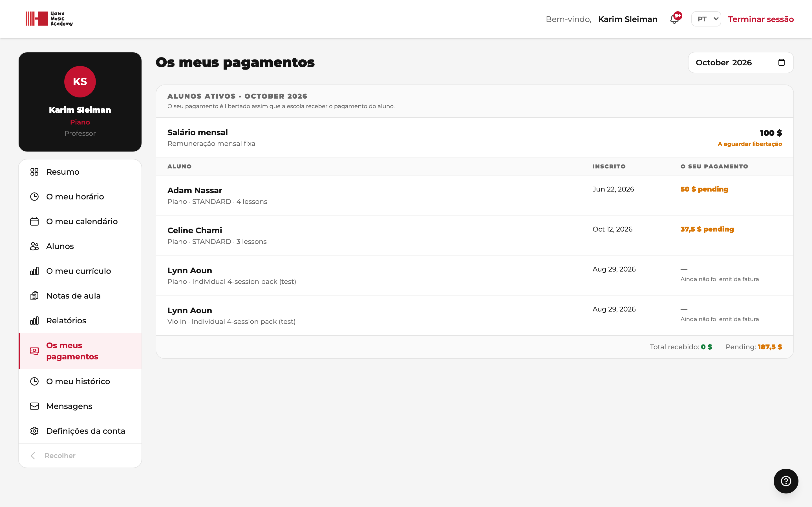Click the Hawa Music Academy logo
The image size is (812, 507).
49,18
